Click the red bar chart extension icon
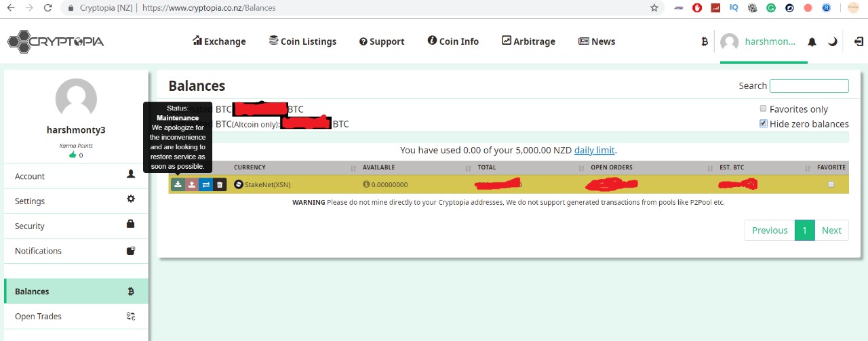 pyautogui.click(x=715, y=8)
